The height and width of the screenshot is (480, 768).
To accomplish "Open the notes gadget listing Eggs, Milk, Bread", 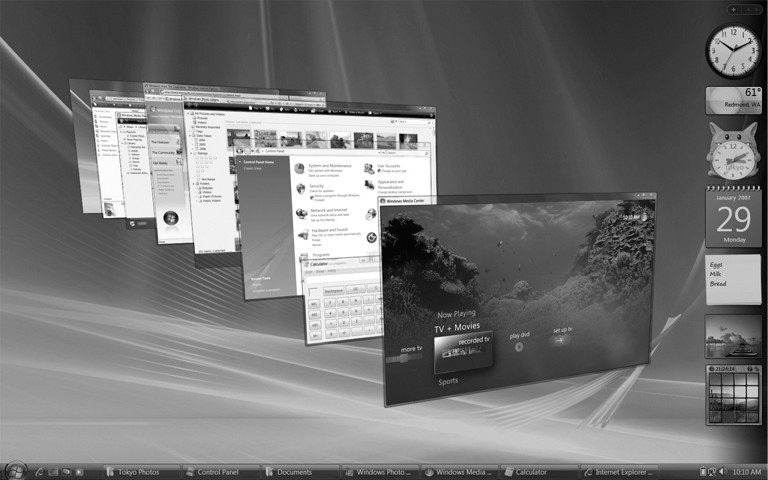I will tap(733, 279).
